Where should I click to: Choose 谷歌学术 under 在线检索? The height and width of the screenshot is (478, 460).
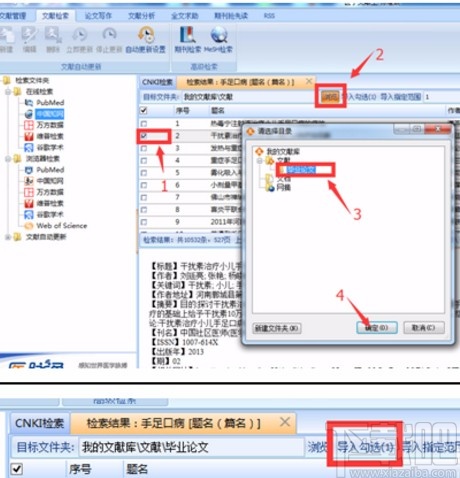coord(50,147)
